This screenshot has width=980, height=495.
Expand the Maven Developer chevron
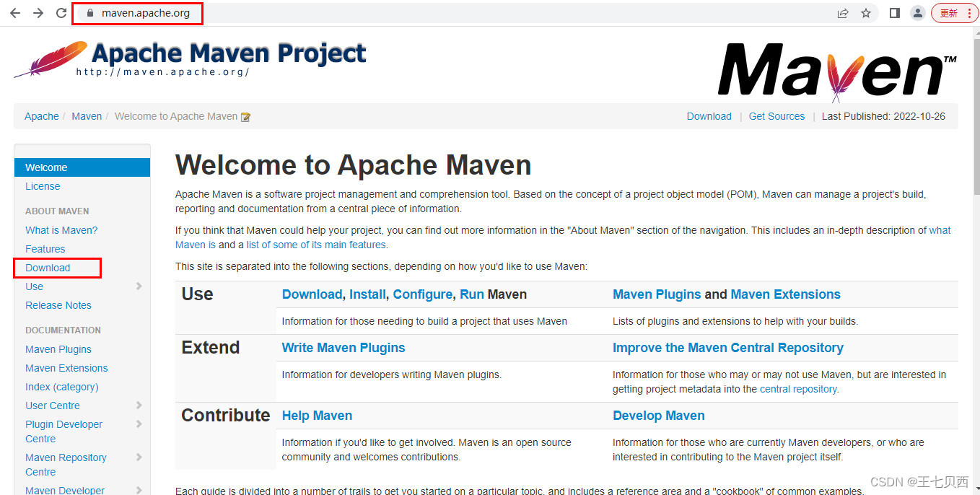(x=139, y=491)
